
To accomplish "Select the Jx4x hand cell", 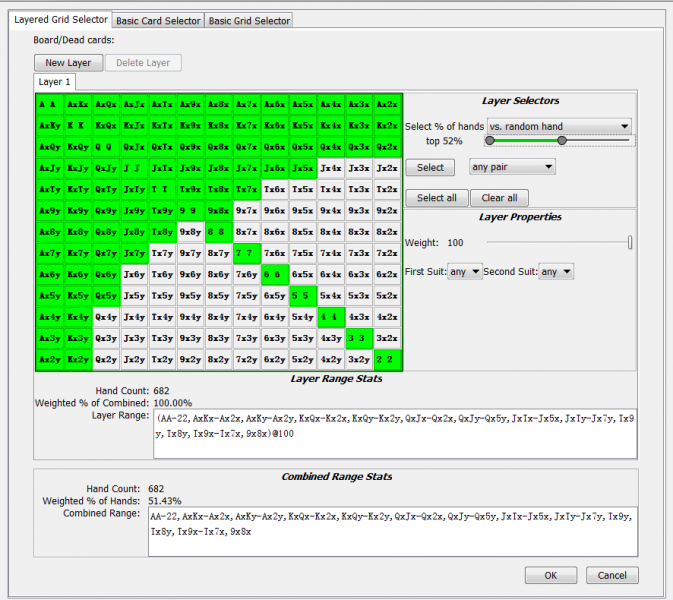I will (331, 168).
